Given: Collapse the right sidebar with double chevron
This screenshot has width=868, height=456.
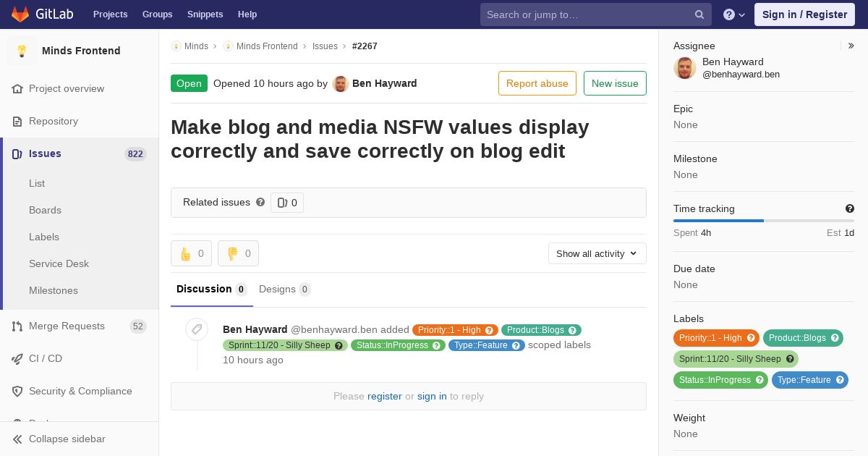Looking at the screenshot, I should click(851, 46).
